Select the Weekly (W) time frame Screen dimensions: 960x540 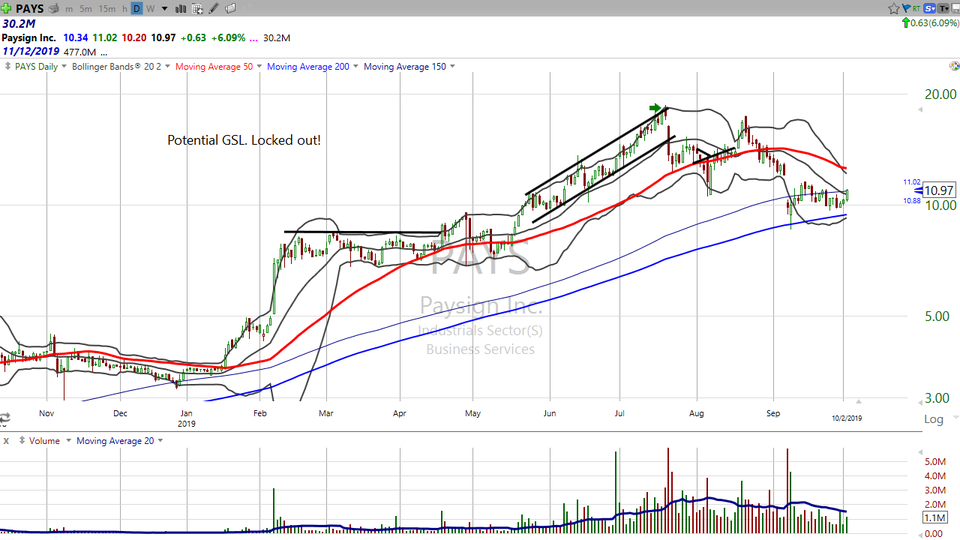(150, 9)
